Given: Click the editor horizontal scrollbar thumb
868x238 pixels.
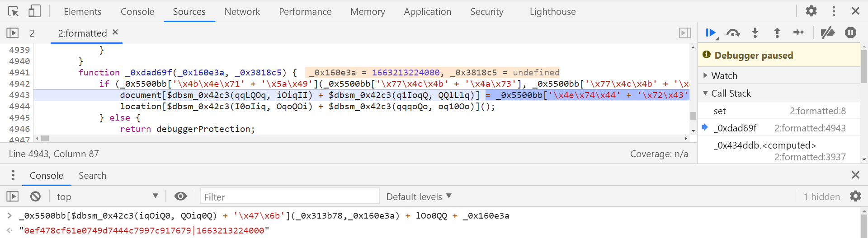Looking at the screenshot, I should (45, 138).
